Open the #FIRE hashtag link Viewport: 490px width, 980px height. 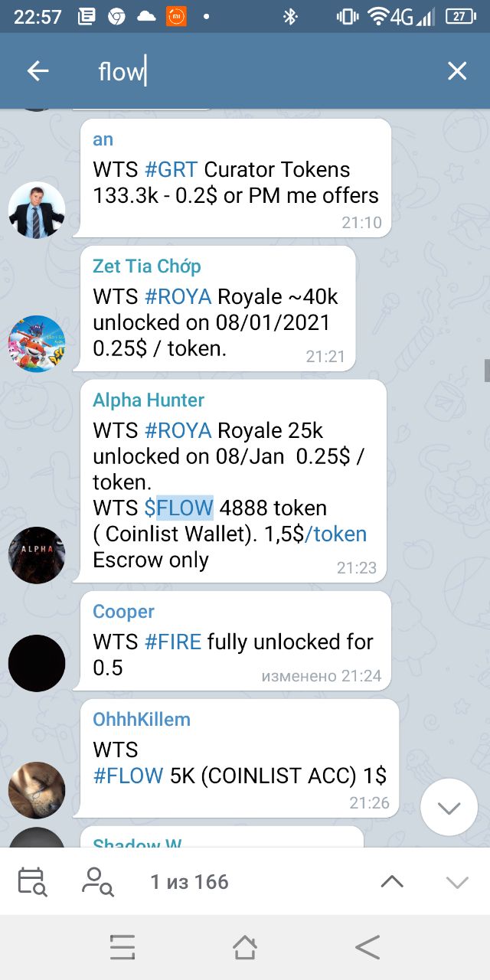[x=173, y=641]
